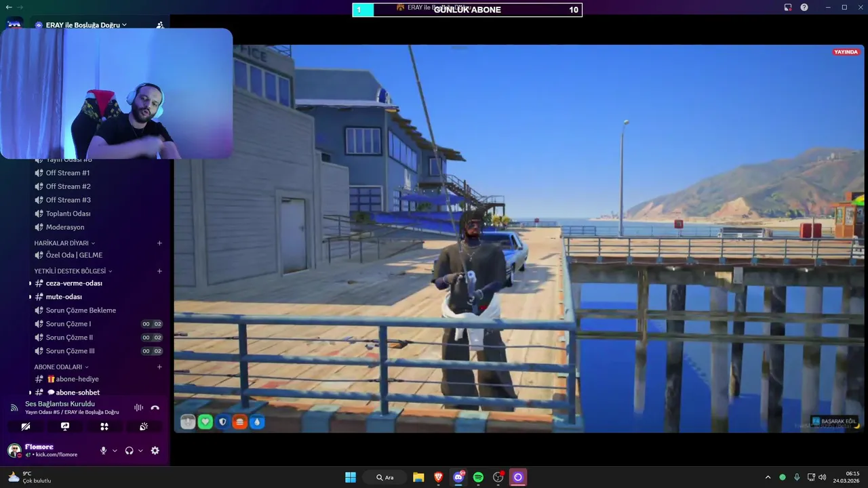Click the Ara search box on the taskbar
868x488 pixels.
[385, 477]
